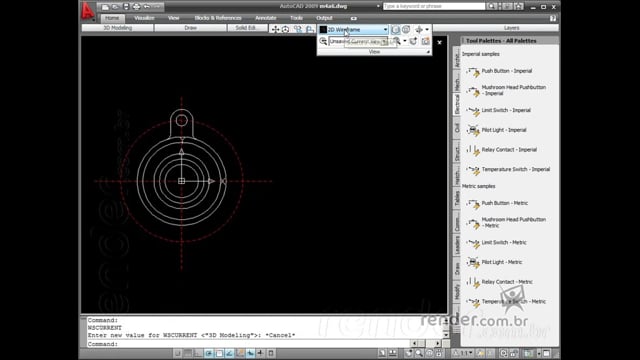Click the Draw panel title
The width and height of the screenshot is (640, 360).
(191, 28)
